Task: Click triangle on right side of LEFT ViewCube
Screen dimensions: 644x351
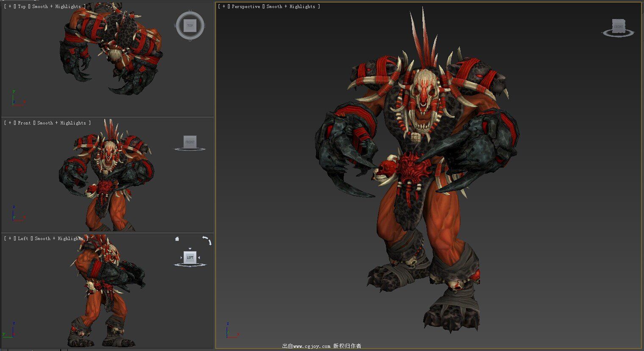Action: click(199, 257)
